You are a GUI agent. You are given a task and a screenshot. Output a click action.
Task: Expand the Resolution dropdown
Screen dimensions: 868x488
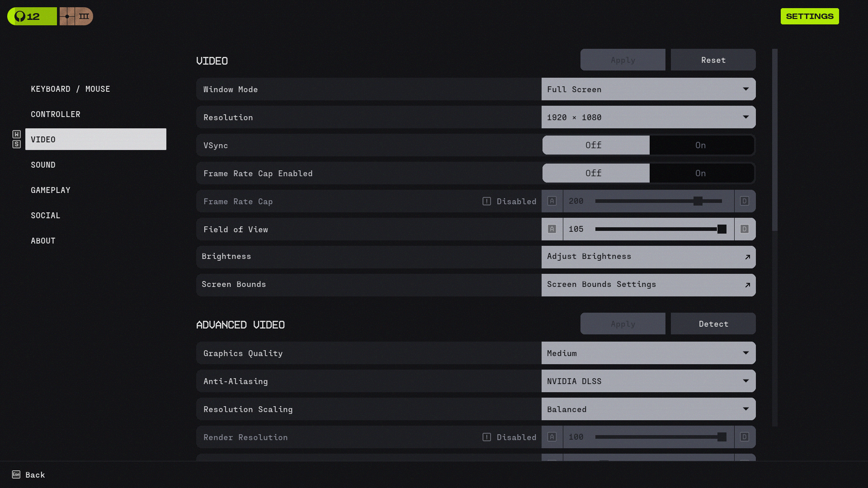pyautogui.click(x=648, y=117)
